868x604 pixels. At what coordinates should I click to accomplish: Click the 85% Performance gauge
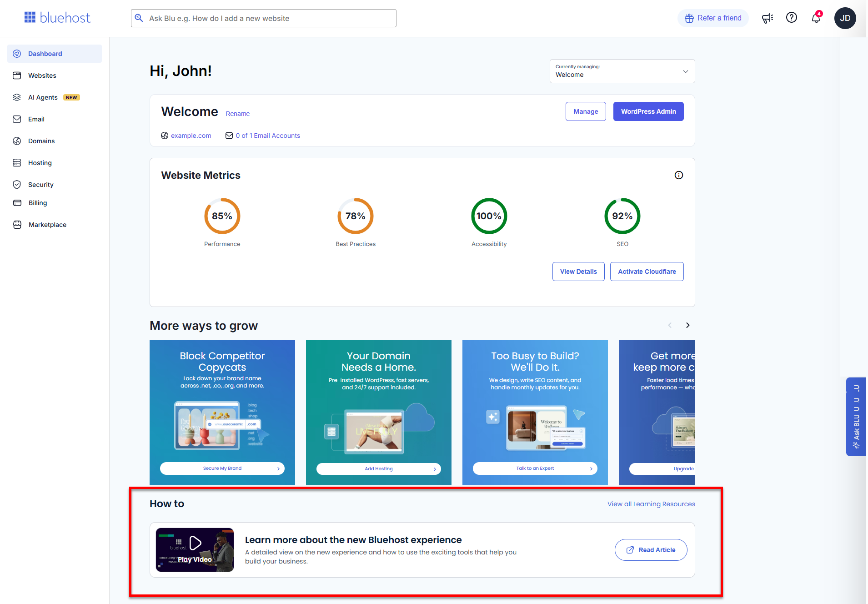pyautogui.click(x=222, y=216)
